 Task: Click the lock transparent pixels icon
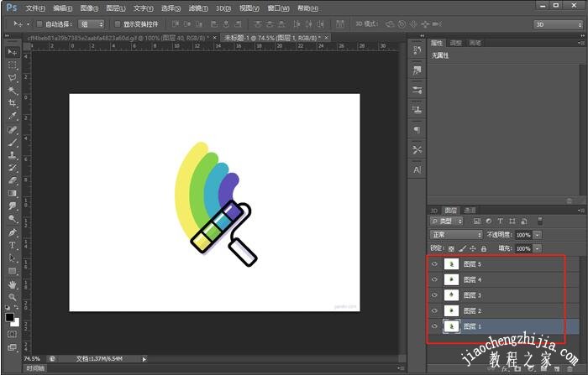pyautogui.click(x=451, y=249)
